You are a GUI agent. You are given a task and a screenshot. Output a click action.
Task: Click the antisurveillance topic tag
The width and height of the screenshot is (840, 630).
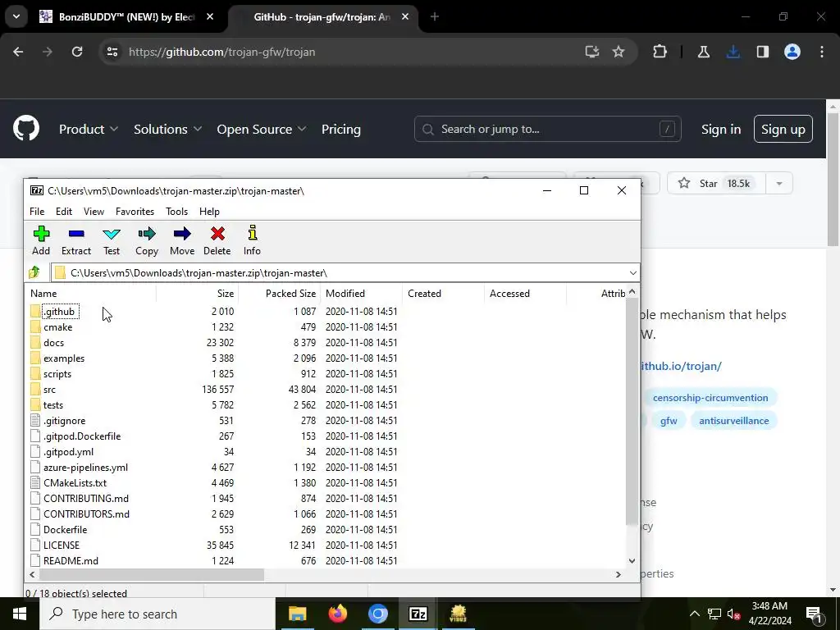[734, 421]
